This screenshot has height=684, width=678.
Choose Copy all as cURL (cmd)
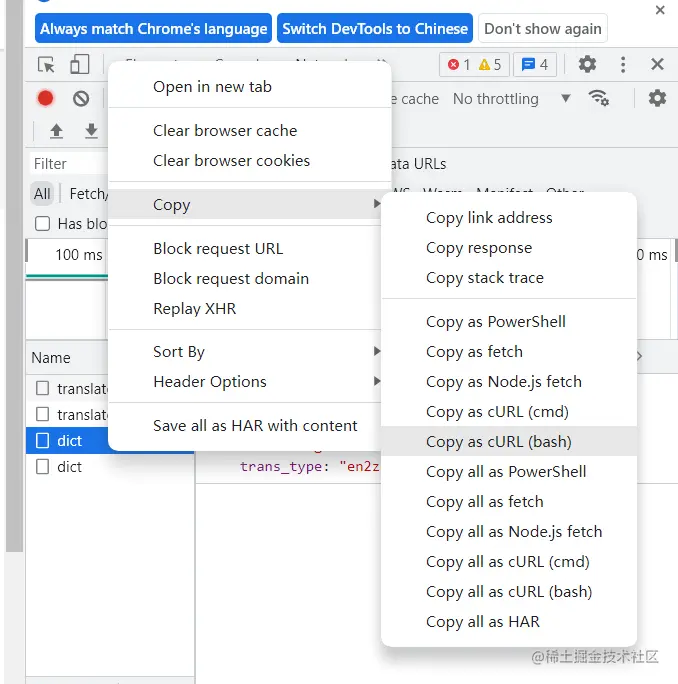click(x=509, y=562)
